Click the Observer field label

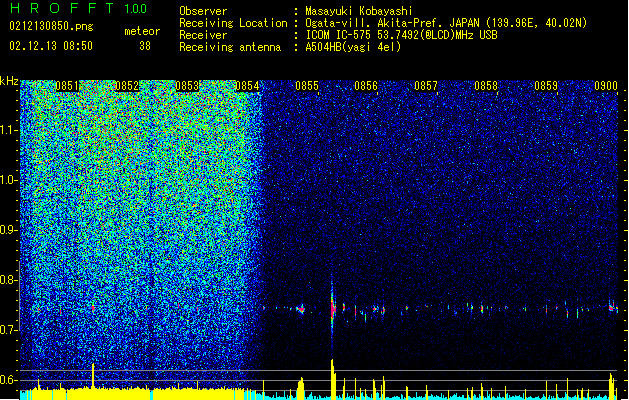coord(203,11)
